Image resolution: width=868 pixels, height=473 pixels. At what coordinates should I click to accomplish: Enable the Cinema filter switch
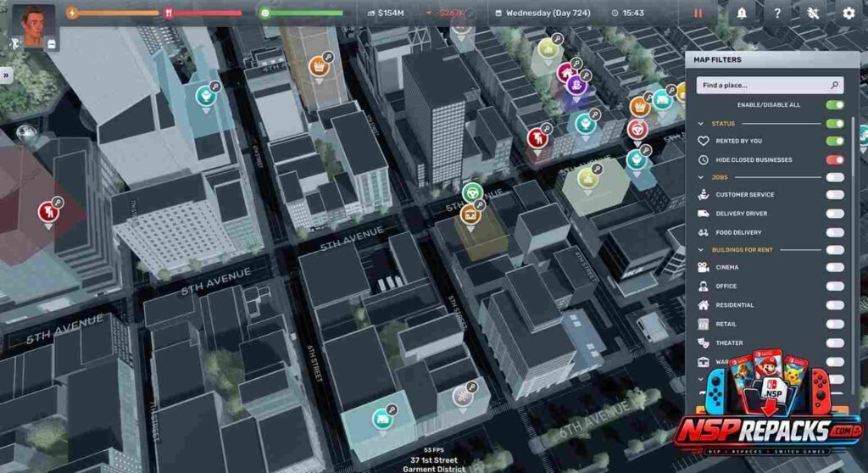tap(834, 268)
